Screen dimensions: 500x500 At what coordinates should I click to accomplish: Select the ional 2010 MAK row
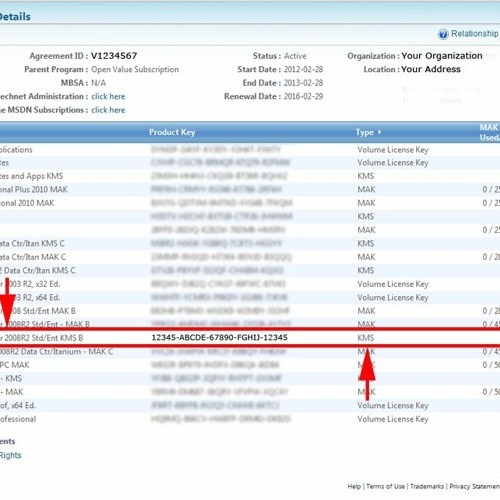coord(250,203)
